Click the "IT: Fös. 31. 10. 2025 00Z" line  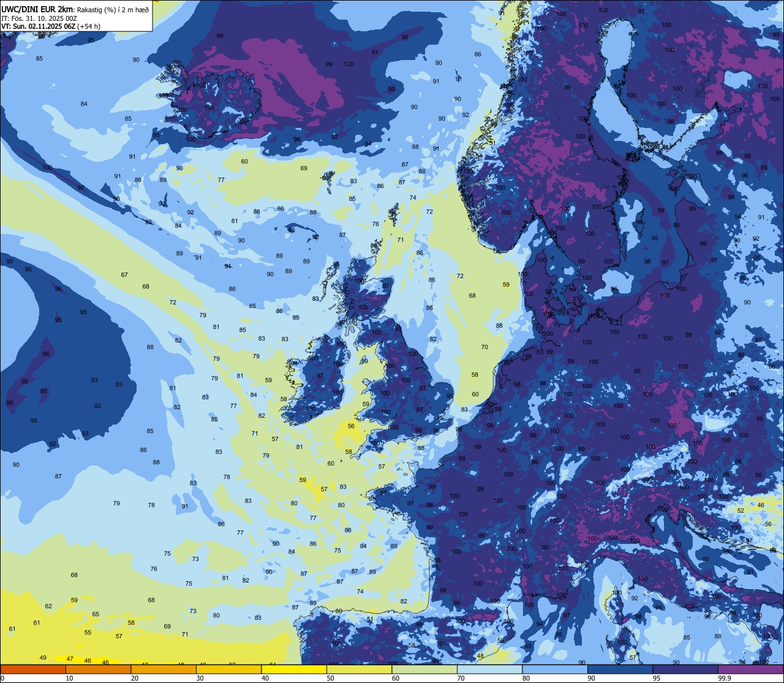coord(39,18)
